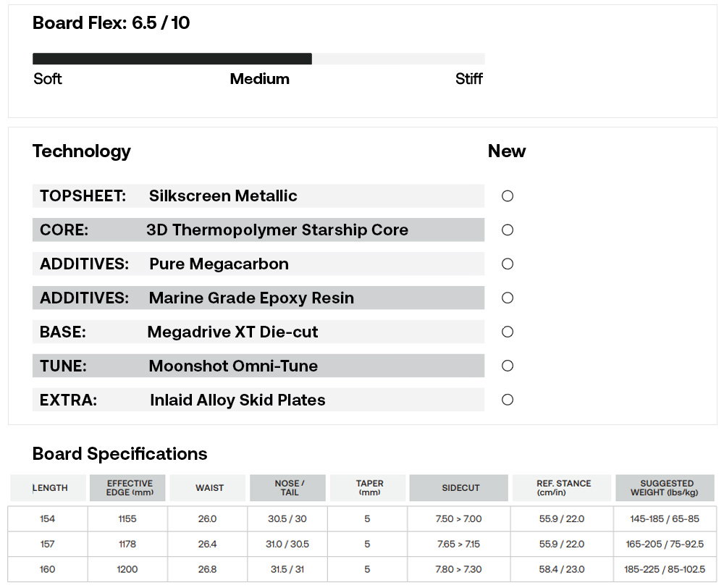
Task: Click the '185-225 / 85-102.5' weight cell
Action: tap(665, 569)
